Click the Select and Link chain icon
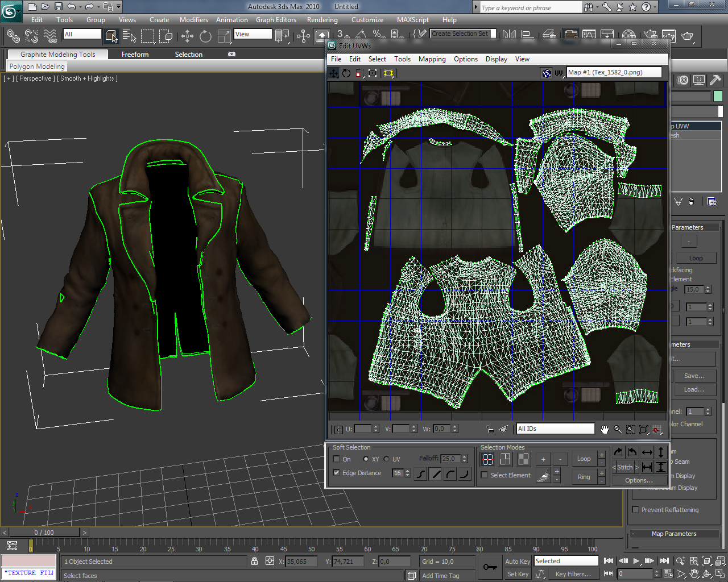728x582 pixels. [x=13, y=36]
